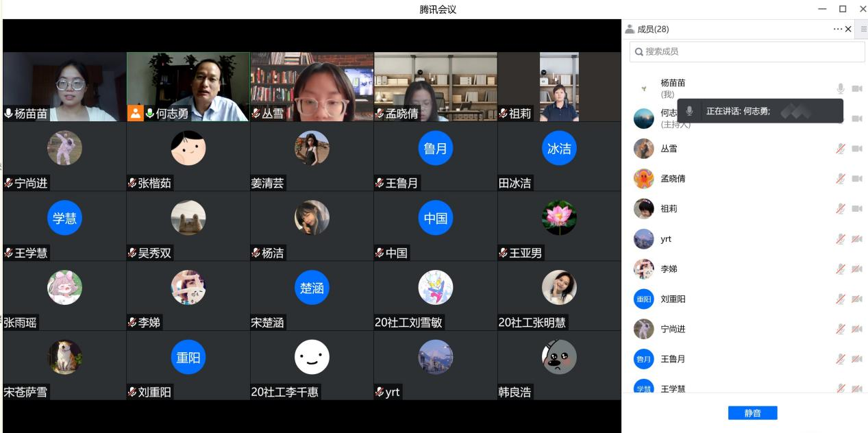The height and width of the screenshot is (433, 868).
Task: Click yrt's disabled camera icon in the member list
Action: [857, 239]
